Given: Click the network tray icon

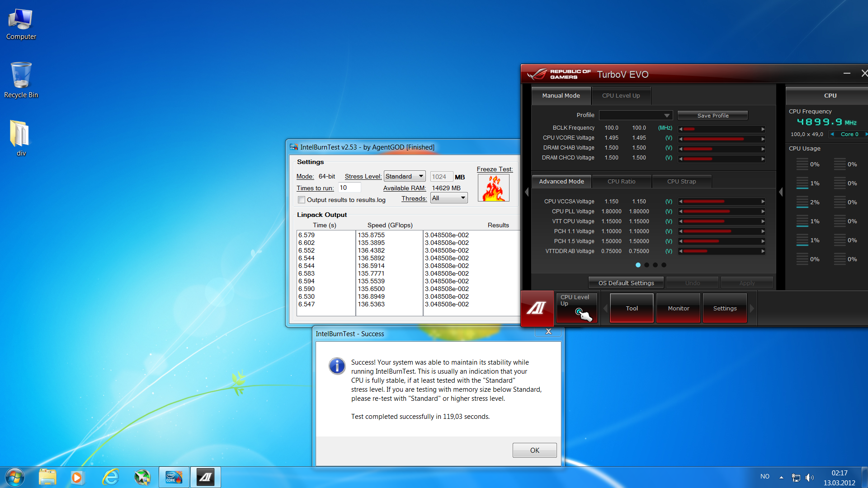Looking at the screenshot, I should coord(796,478).
